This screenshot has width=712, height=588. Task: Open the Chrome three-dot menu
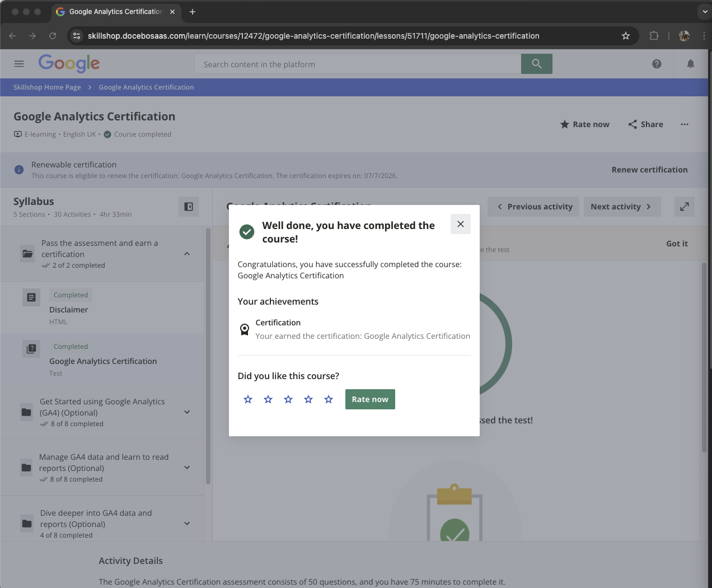(x=704, y=36)
